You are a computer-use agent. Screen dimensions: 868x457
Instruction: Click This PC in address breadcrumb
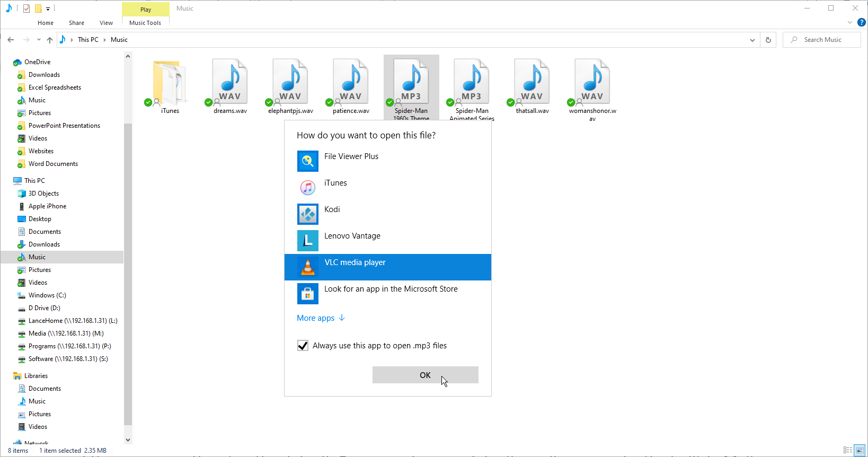88,40
